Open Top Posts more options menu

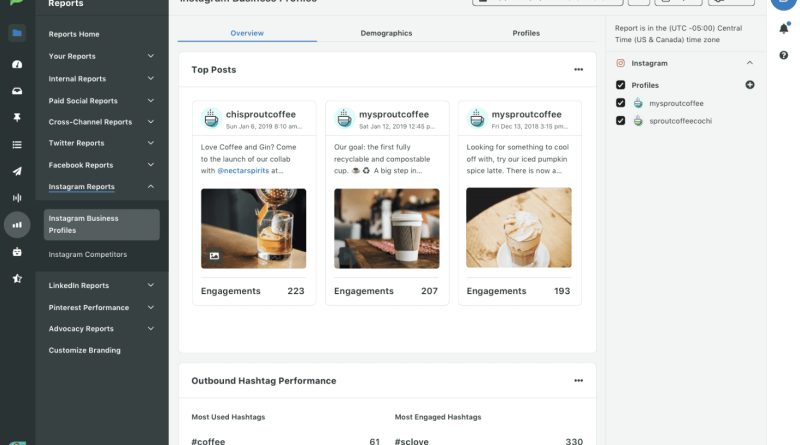coord(578,69)
